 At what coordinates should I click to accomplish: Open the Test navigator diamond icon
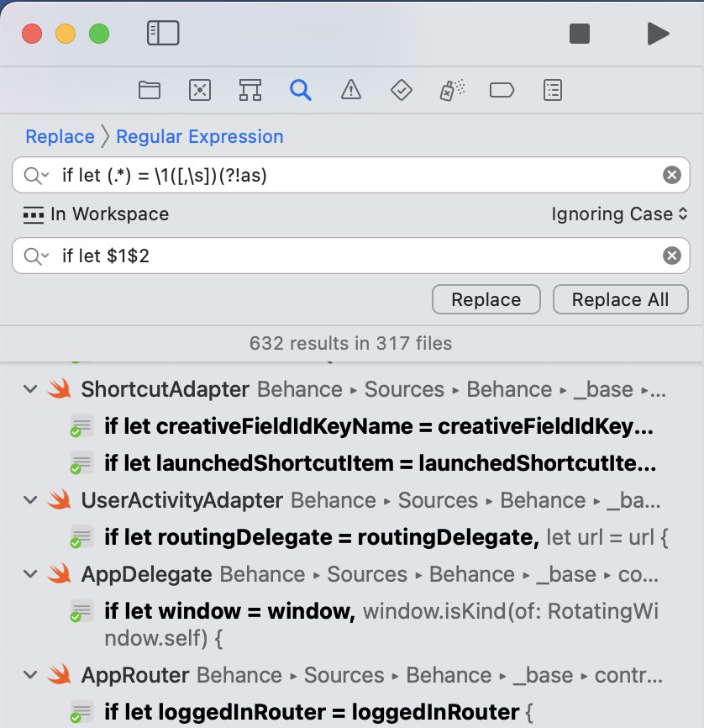click(402, 90)
